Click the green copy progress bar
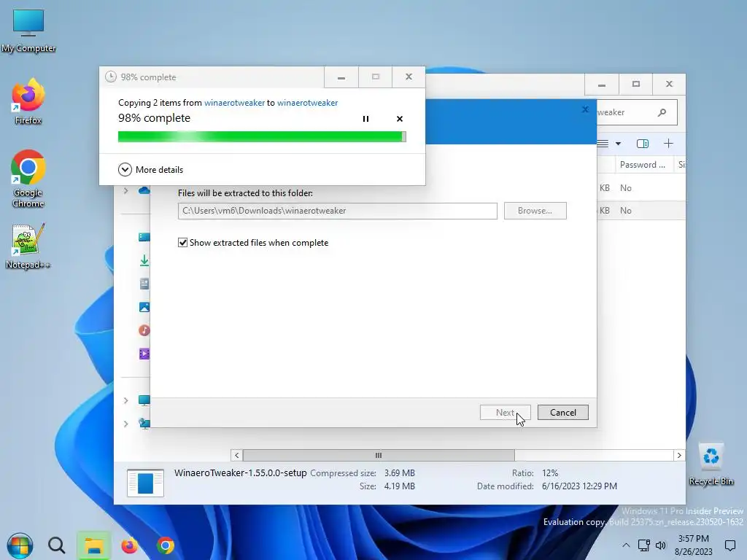Screen dimensions: 747x560 (x=262, y=136)
